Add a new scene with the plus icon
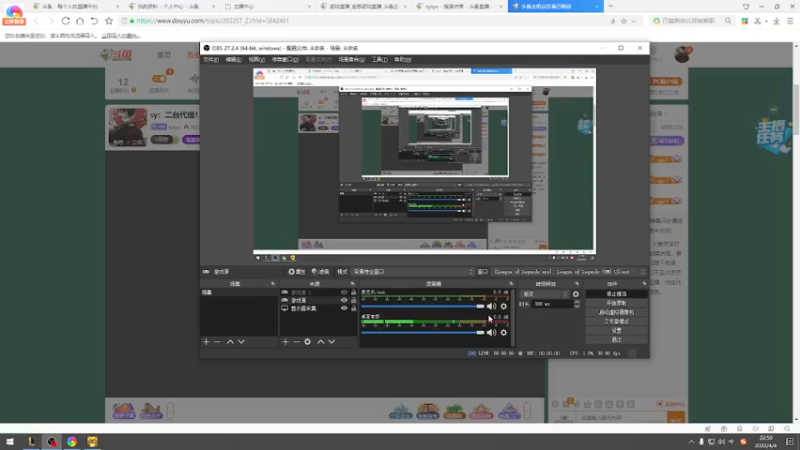800x450 pixels. point(206,341)
